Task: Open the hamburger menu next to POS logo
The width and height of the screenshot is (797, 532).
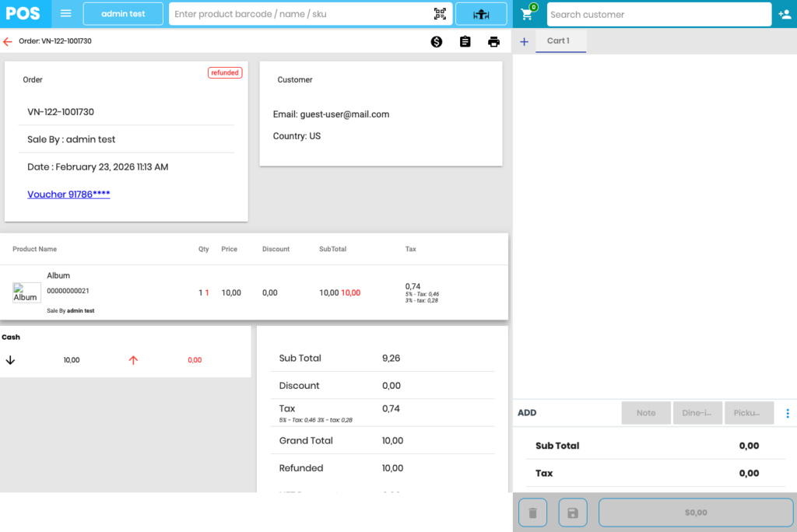Action: [x=66, y=14]
